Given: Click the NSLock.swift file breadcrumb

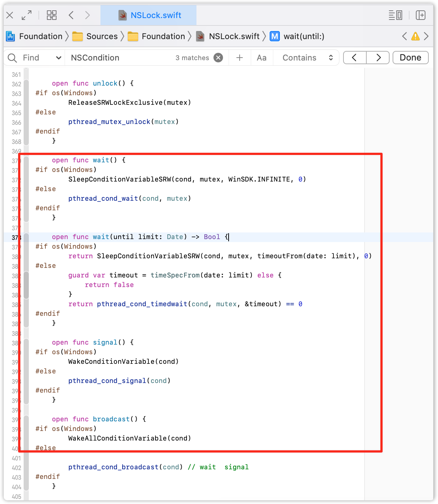Looking at the screenshot, I should tap(234, 36).
